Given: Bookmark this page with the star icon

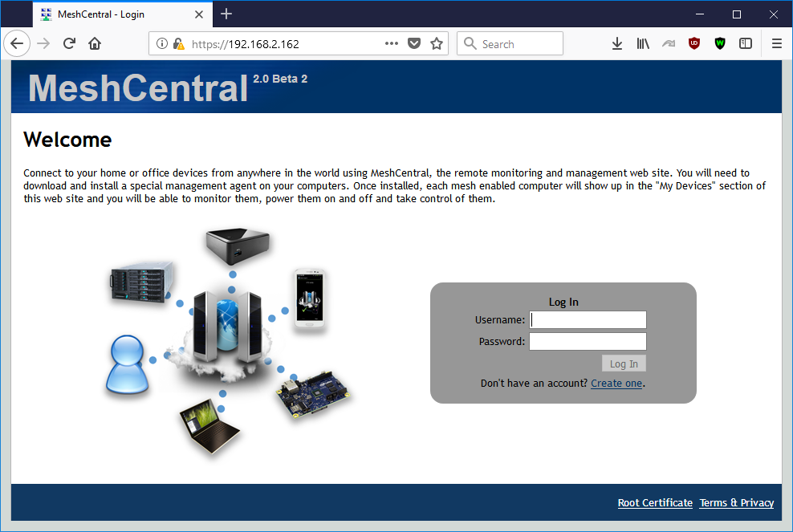Looking at the screenshot, I should [x=437, y=43].
